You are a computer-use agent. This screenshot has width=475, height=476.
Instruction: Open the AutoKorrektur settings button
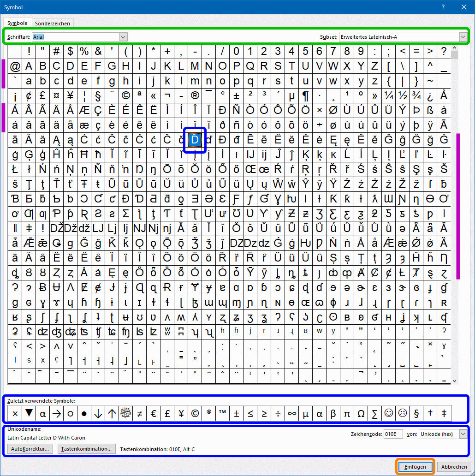point(30,449)
